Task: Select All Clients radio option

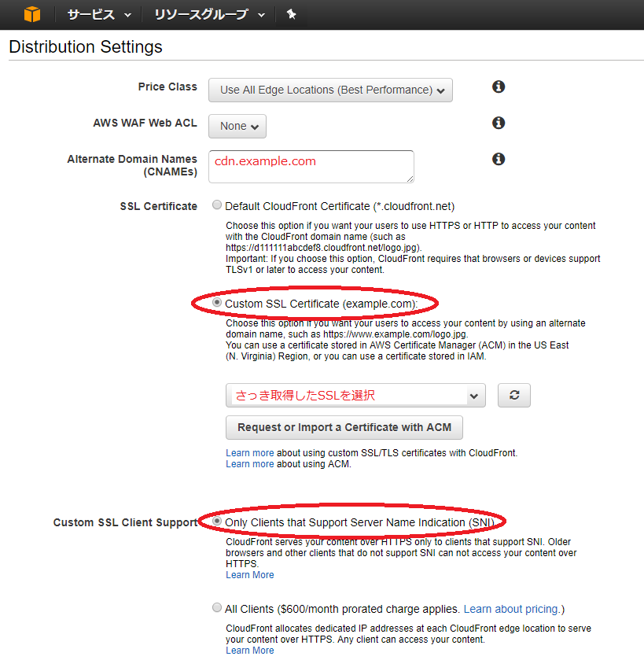Action: (216, 608)
